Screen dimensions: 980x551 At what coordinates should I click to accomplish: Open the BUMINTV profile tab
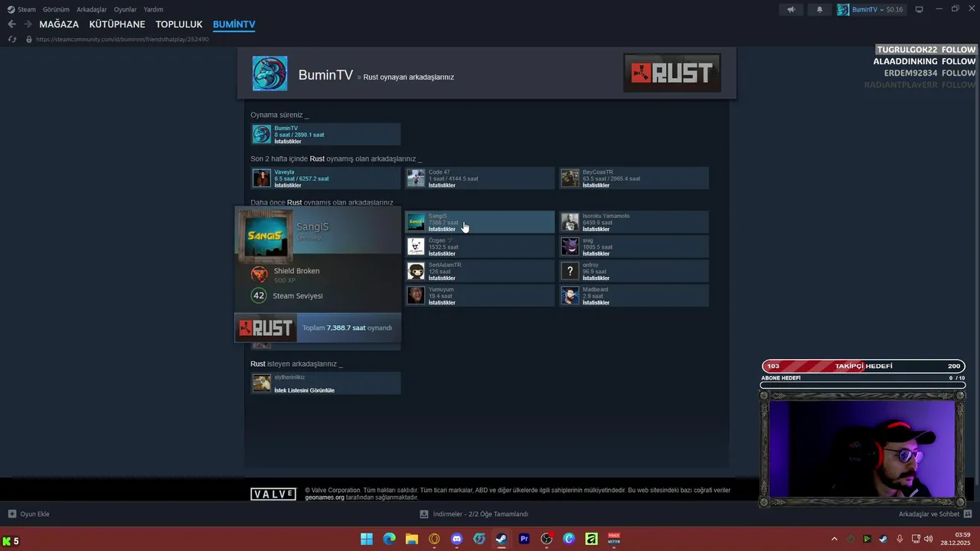(x=234, y=24)
